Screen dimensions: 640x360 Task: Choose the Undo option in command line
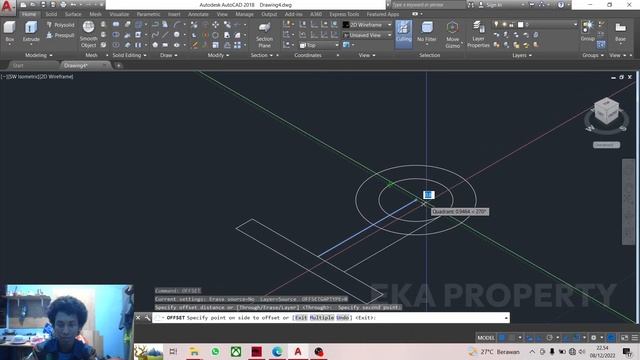343,318
